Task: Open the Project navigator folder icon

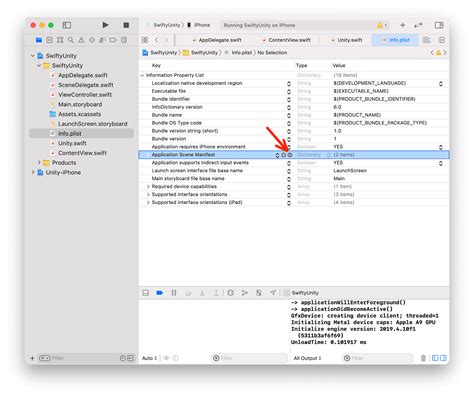Action: pos(39,40)
